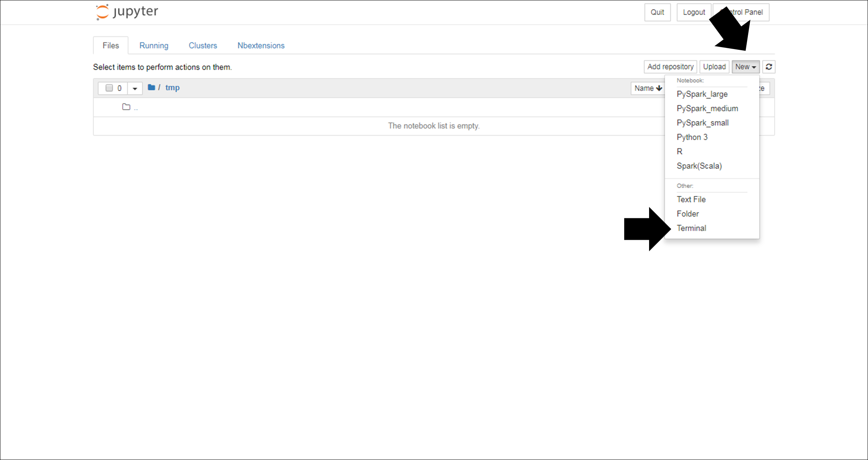Create a new Python 3 notebook
Screen dimensions: 868x460
click(692, 137)
